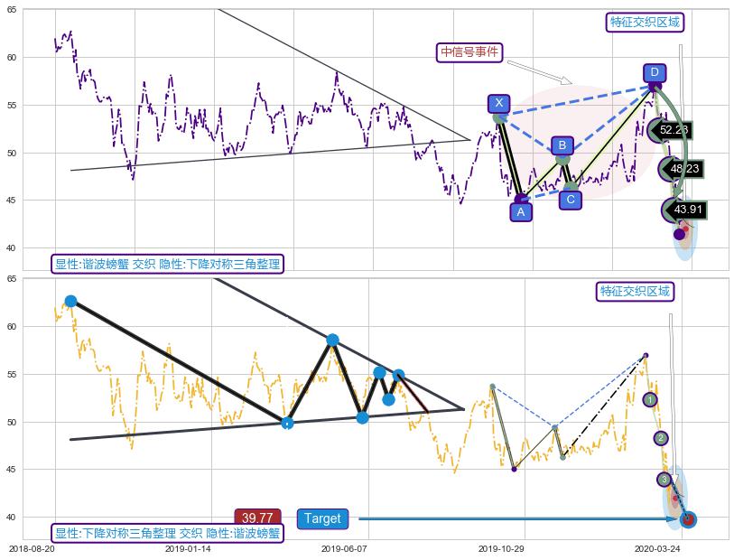Click the X point marker on harmonic pattern
This screenshot has width=734, height=560.
tap(499, 104)
